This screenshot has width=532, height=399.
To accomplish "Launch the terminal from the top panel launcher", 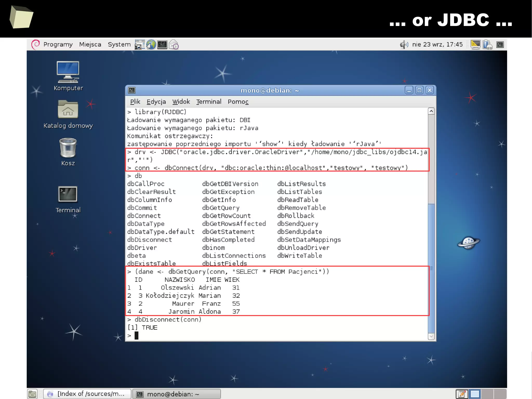I will coord(162,45).
